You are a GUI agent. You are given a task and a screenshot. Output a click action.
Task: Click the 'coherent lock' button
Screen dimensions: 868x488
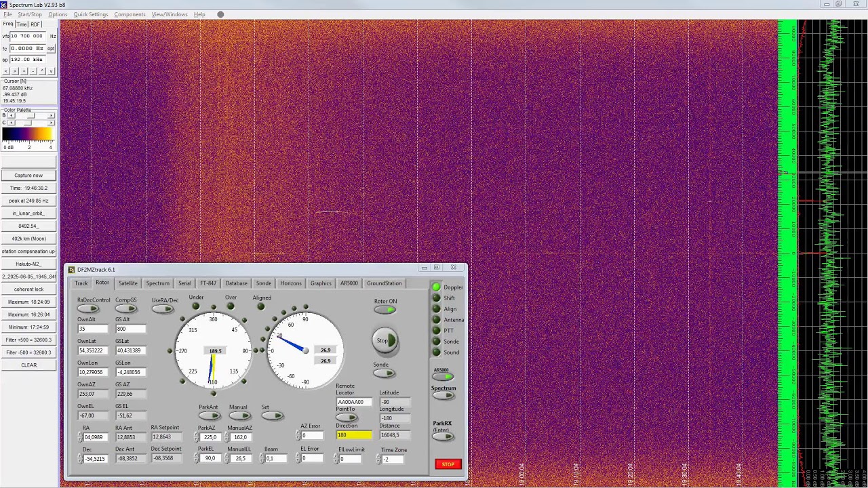tap(28, 289)
